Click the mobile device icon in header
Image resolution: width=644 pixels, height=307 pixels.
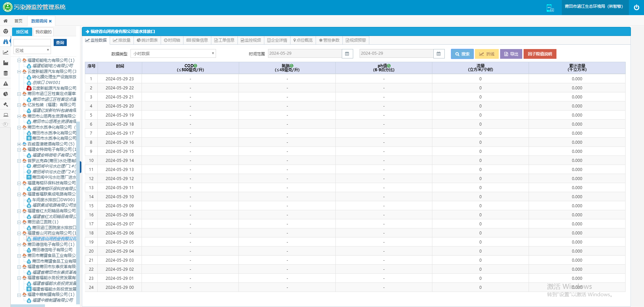coord(550,8)
